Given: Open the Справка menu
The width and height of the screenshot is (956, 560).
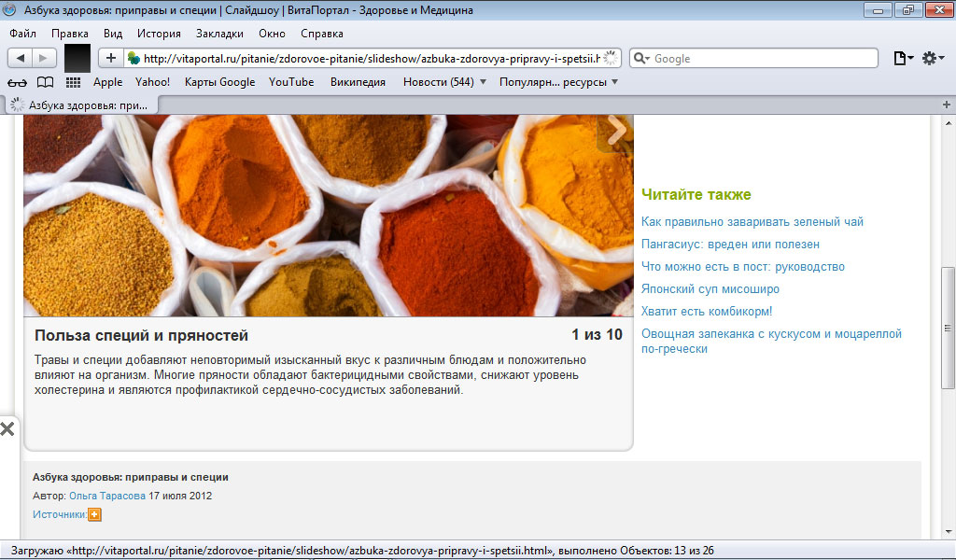Looking at the screenshot, I should 322,34.
